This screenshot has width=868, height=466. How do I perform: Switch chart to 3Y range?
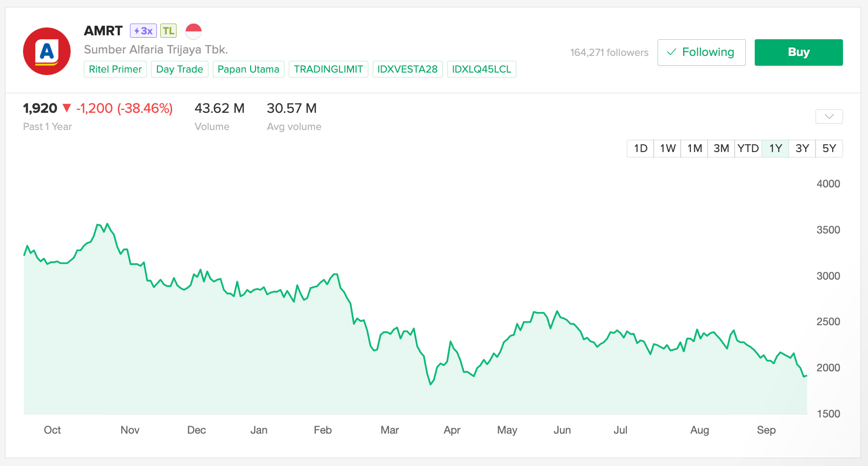click(802, 149)
